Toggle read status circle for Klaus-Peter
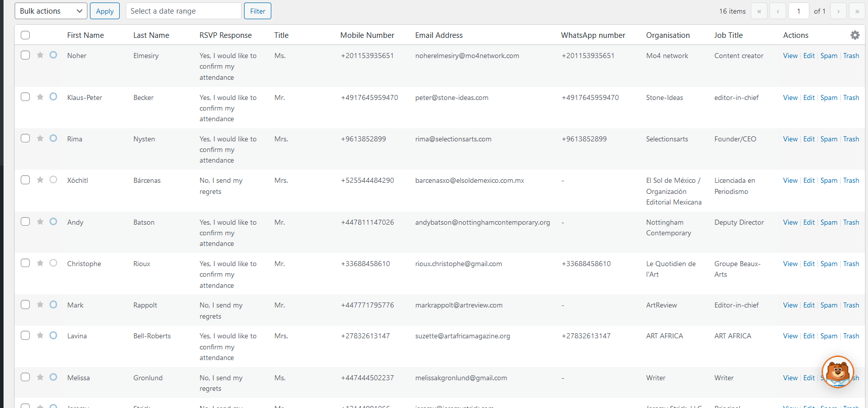The image size is (868, 408). tap(53, 97)
